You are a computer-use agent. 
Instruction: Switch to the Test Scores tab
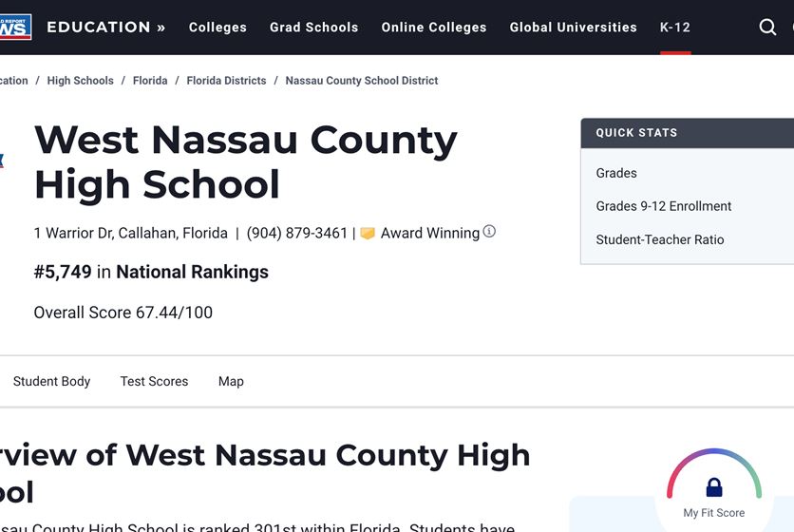tap(154, 381)
